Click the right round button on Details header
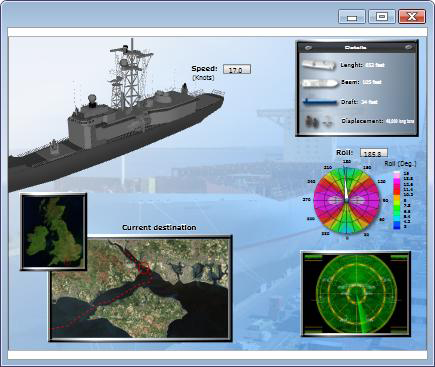The height and width of the screenshot is (367, 435). coord(409,48)
